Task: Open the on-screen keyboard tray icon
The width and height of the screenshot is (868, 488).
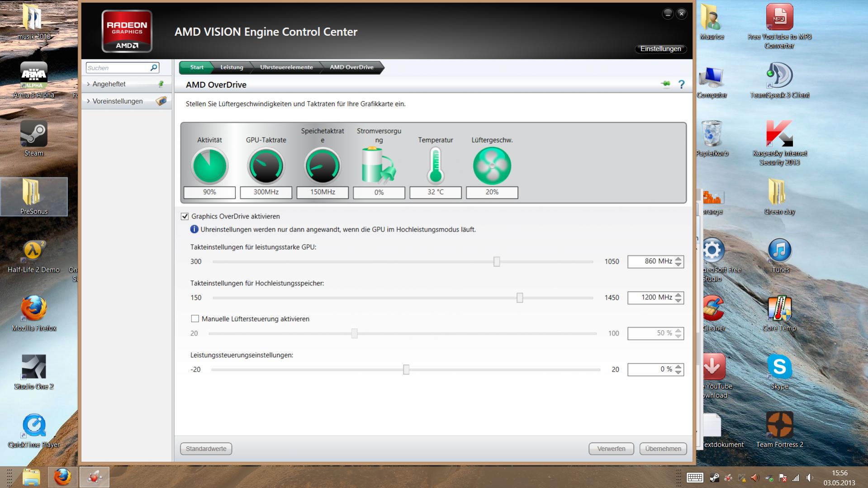Action: pos(695,478)
